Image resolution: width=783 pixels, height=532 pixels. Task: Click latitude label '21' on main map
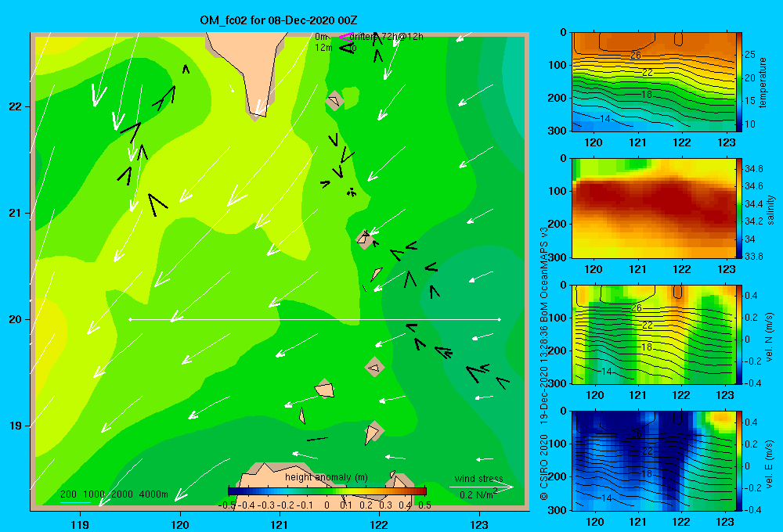pyautogui.click(x=16, y=213)
